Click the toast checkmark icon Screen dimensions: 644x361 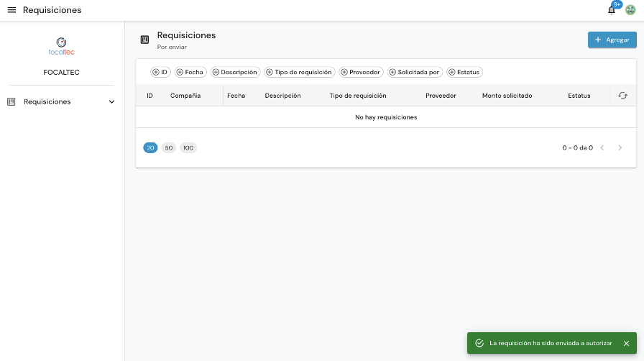click(x=479, y=343)
